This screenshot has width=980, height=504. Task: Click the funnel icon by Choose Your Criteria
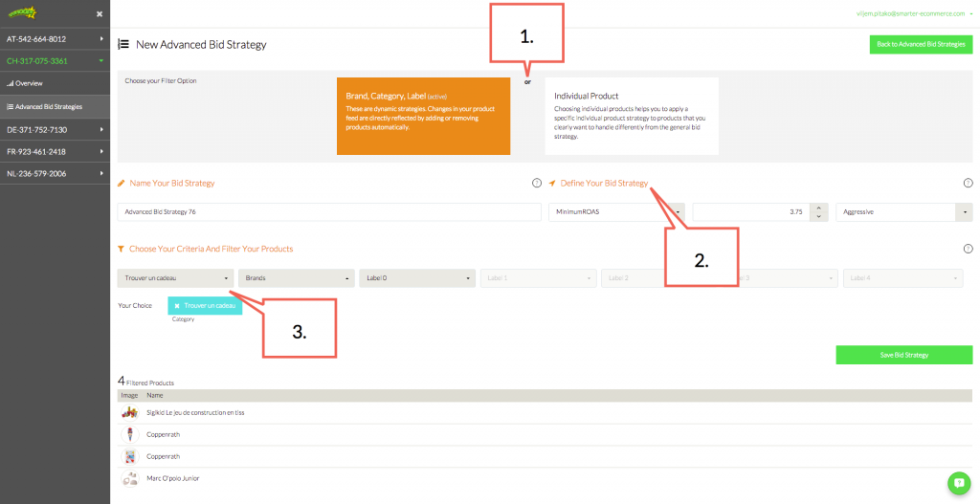tap(122, 249)
